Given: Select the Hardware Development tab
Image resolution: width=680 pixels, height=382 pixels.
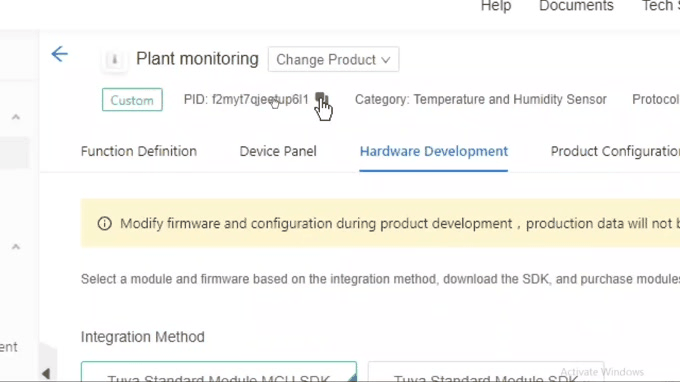Looking at the screenshot, I should [x=434, y=151].
